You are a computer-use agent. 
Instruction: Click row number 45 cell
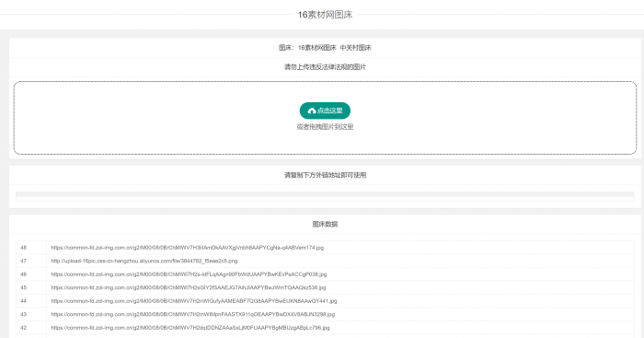click(31, 287)
